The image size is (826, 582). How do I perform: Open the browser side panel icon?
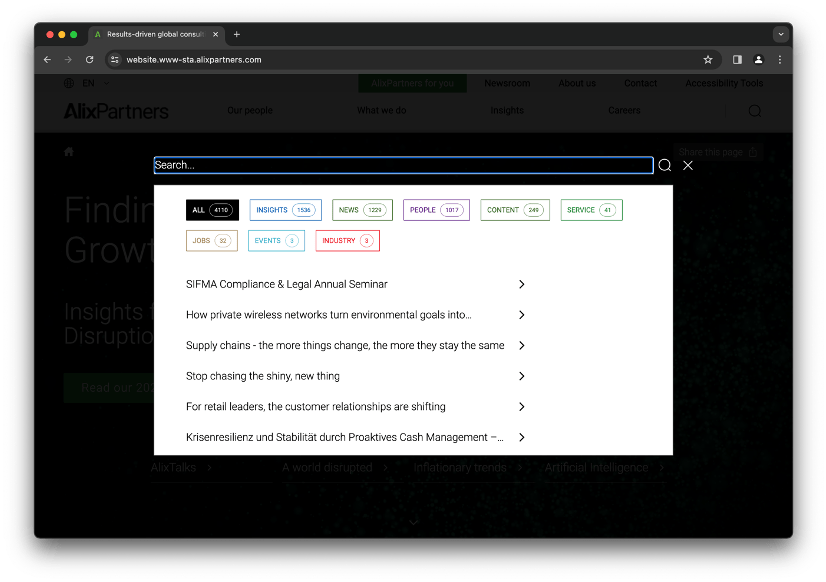pos(738,60)
